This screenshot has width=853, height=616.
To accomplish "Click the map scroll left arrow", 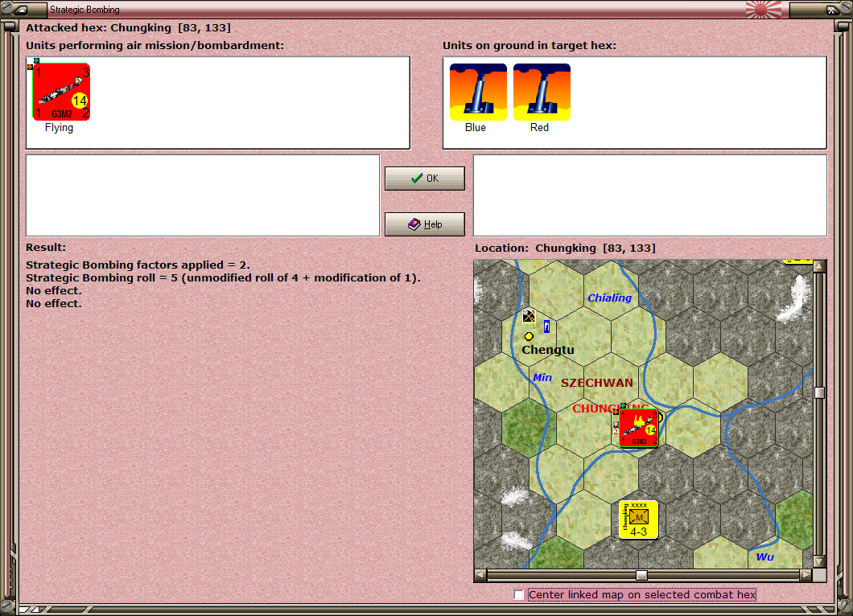I will pyautogui.click(x=480, y=575).
